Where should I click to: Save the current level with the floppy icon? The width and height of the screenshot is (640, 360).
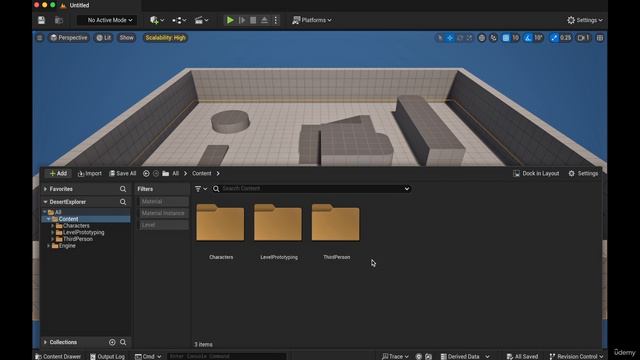(x=41, y=20)
